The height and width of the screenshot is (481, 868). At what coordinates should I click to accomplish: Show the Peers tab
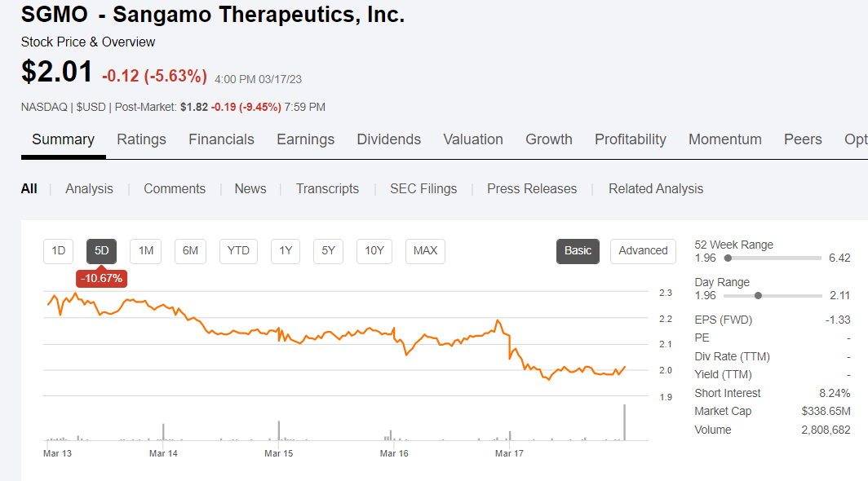point(803,139)
